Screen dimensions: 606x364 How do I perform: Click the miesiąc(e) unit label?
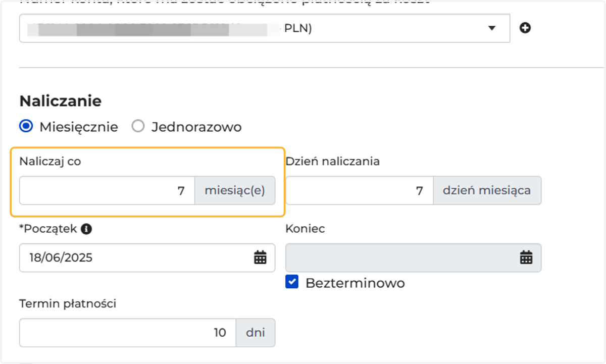click(235, 190)
